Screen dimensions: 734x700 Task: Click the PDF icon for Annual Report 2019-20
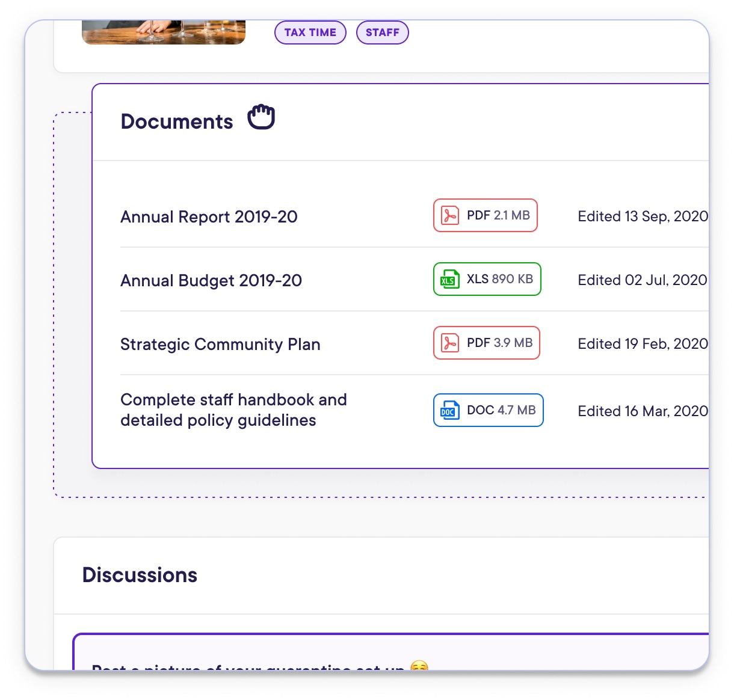click(448, 215)
